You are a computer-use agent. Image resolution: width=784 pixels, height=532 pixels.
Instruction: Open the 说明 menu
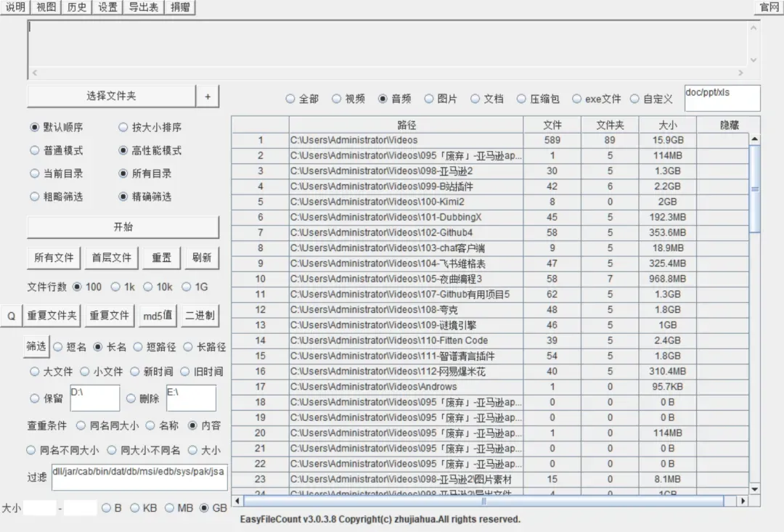(x=15, y=7)
